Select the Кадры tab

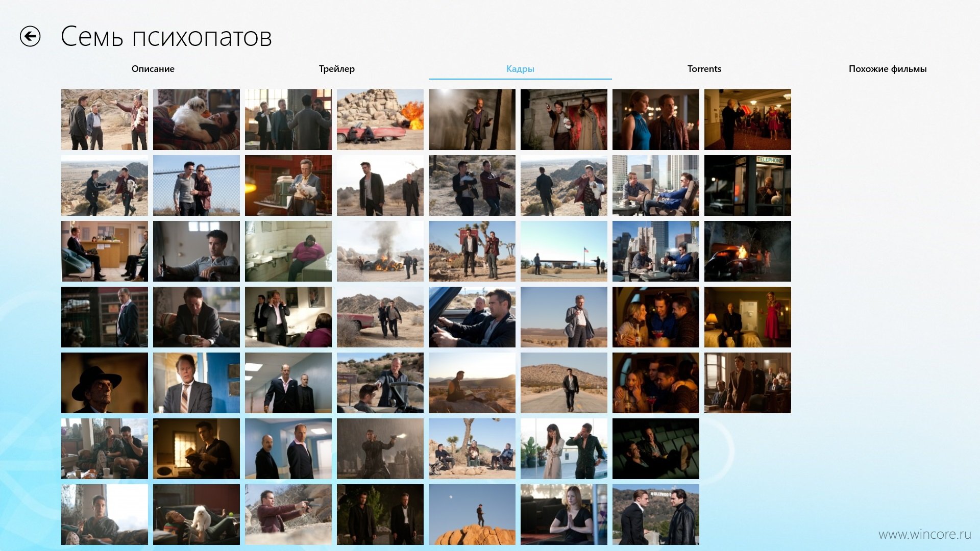[x=520, y=69]
